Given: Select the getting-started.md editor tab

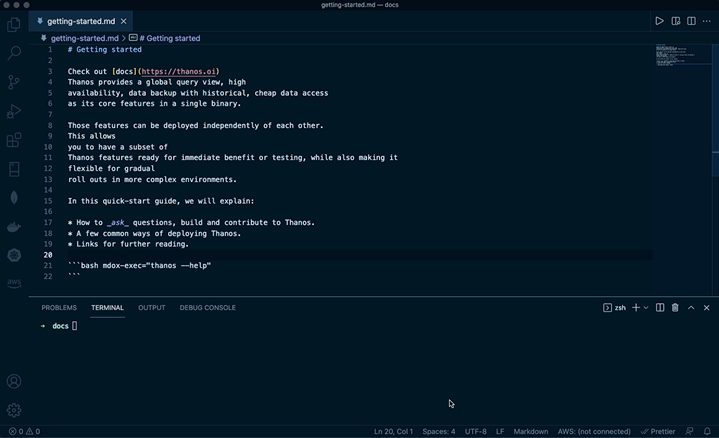Looking at the screenshot, I should pyautogui.click(x=81, y=21).
